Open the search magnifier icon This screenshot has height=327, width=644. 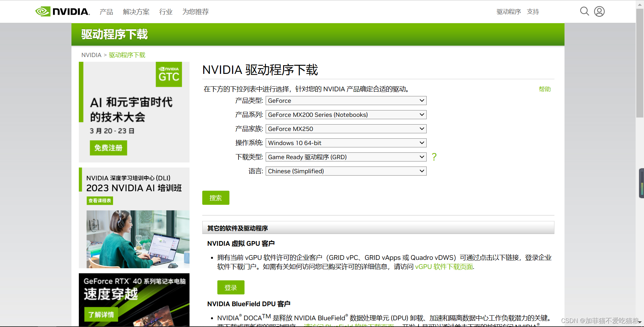click(x=584, y=11)
